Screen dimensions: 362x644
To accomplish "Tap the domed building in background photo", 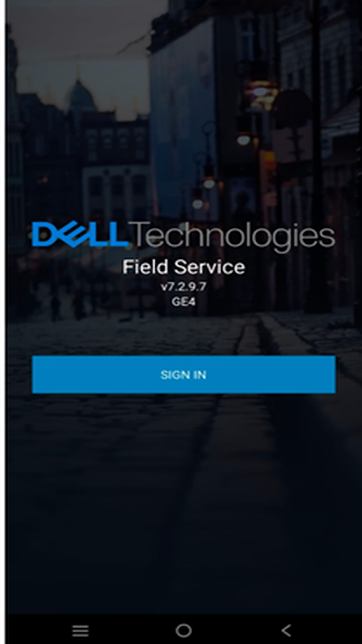I will point(84,97).
